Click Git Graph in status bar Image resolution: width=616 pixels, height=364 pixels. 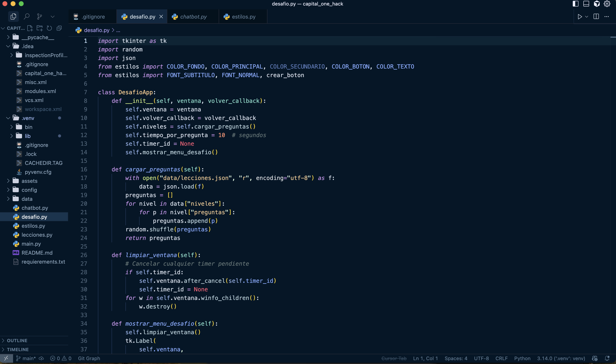pos(89,358)
